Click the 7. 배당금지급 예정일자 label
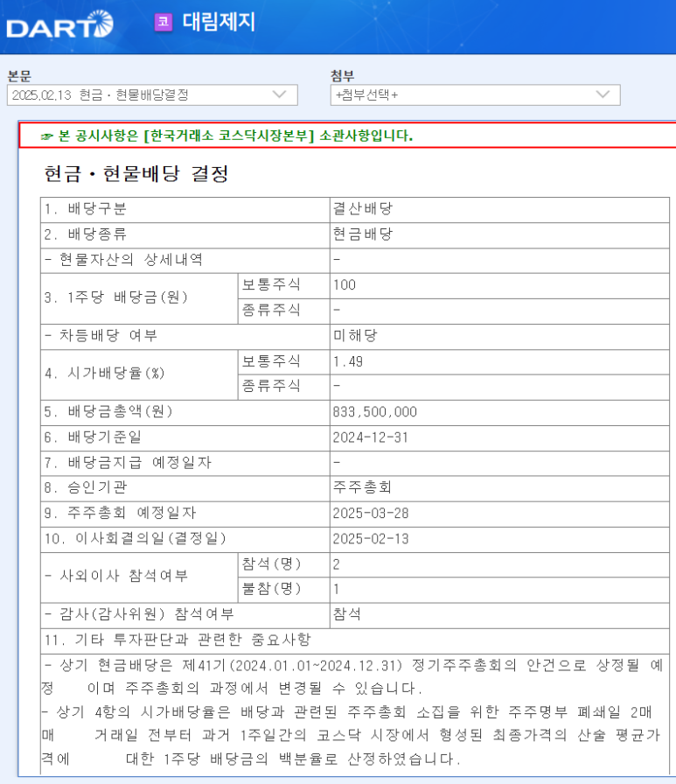This screenshot has height=784, width=676. click(128, 463)
